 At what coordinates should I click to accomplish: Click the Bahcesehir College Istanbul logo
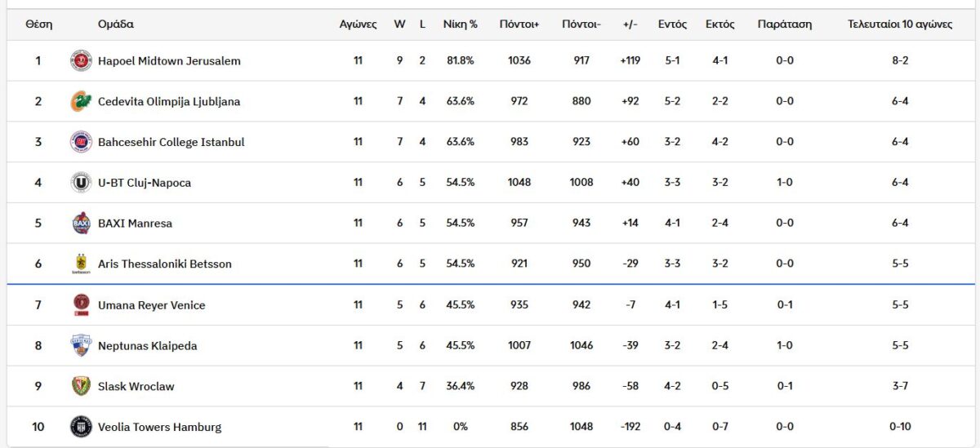click(81, 142)
